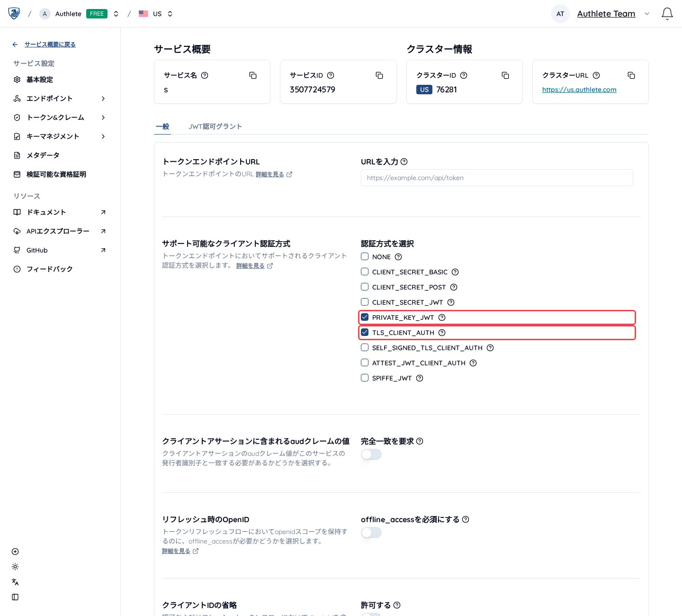682x616 pixels.
Task: Show help for サービス名
Action: (205, 75)
